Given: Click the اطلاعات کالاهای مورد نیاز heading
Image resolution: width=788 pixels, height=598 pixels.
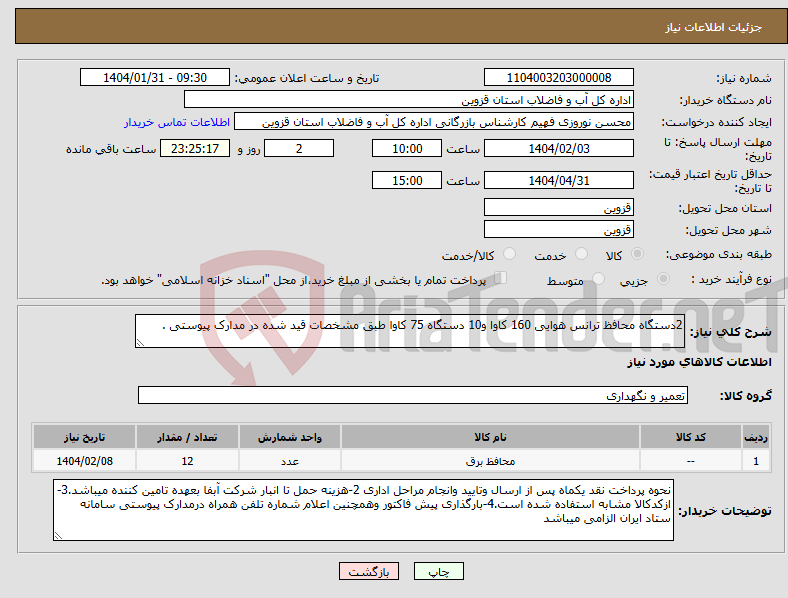Looking at the screenshot, I should [x=699, y=362].
